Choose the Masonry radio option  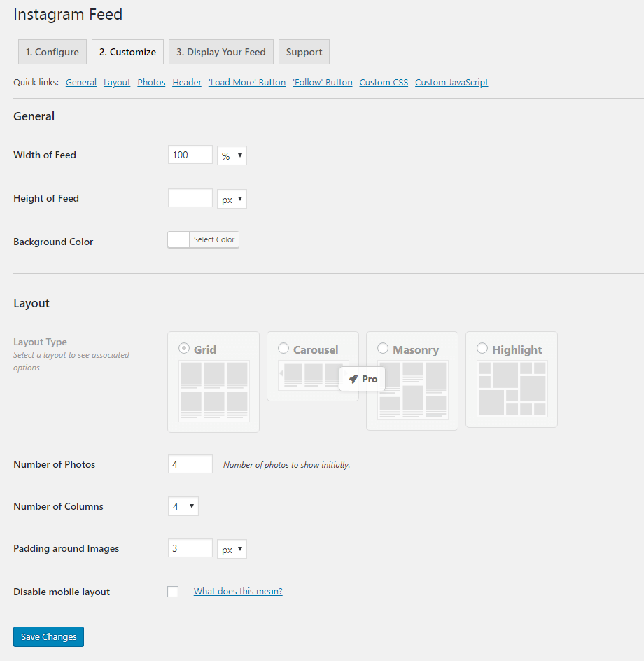[x=383, y=348]
